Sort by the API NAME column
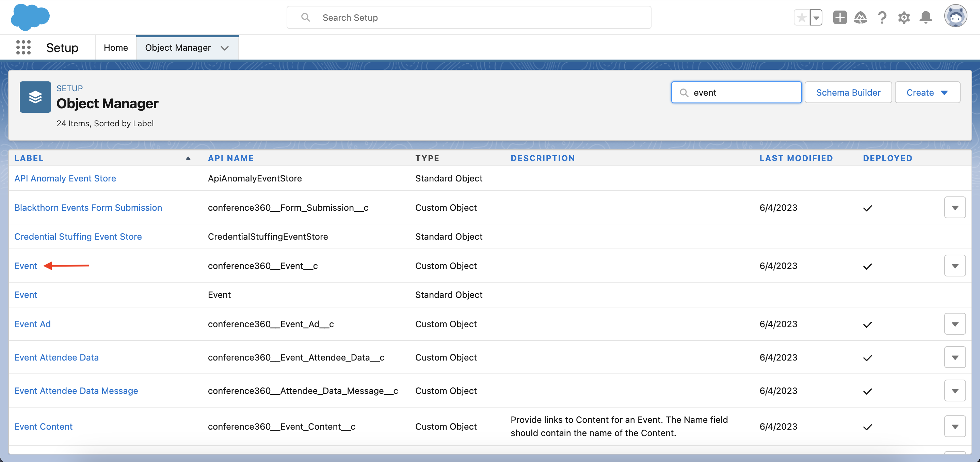 pos(230,158)
